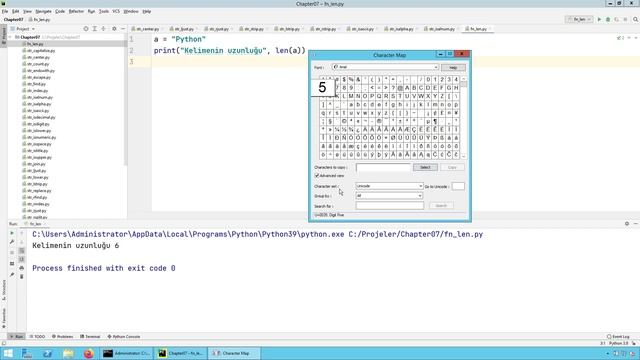
Task: Open the Navigate menu
Action: (x=43, y=11)
